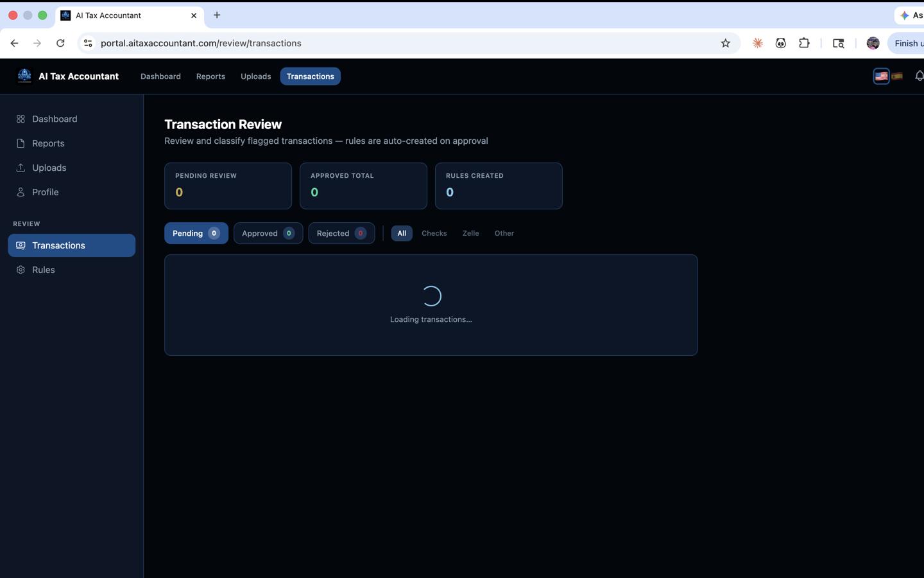The width and height of the screenshot is (924, 578).
Task: Filter transactions by Checks
Action: [434, 233]
